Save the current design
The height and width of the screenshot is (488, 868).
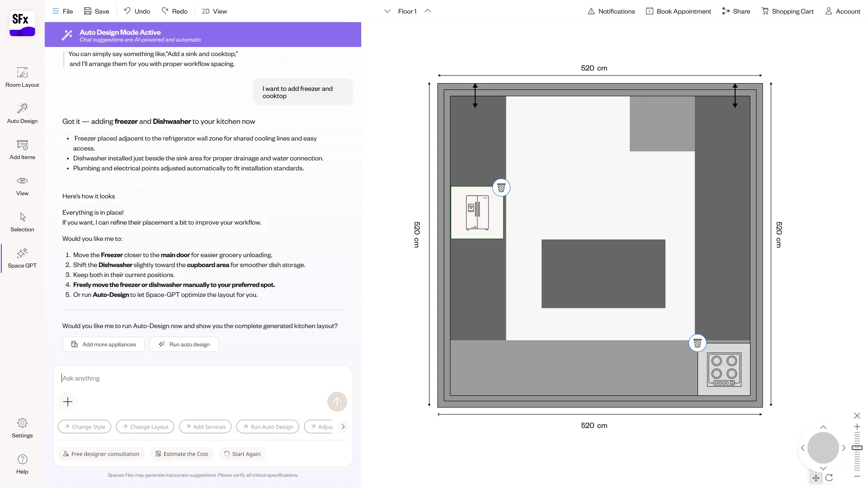pyautogui.click(x=96, y=11)
